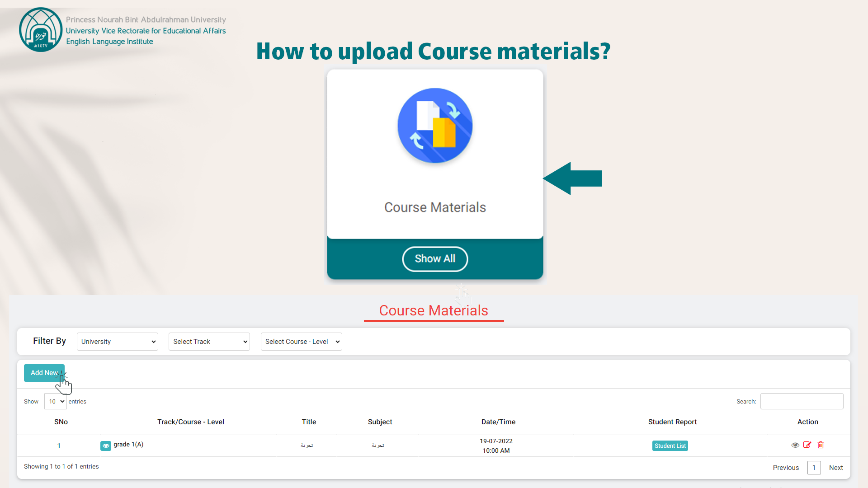868x488 pixels.
Task: Edit the grade 1(A) entry with the pencil icon
Action: 807,445
